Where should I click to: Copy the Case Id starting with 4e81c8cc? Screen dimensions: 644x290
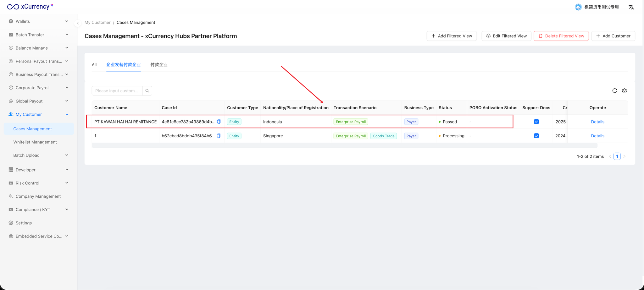click(219, 122)
